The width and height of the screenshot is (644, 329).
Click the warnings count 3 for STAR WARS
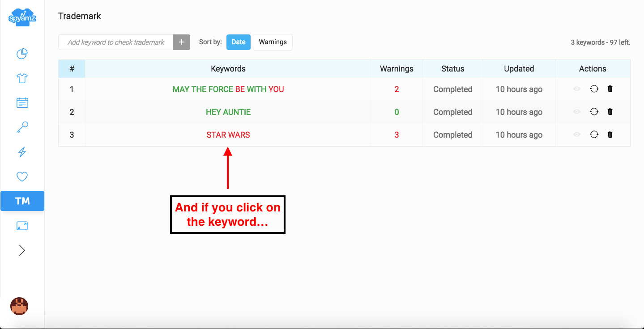397,135
